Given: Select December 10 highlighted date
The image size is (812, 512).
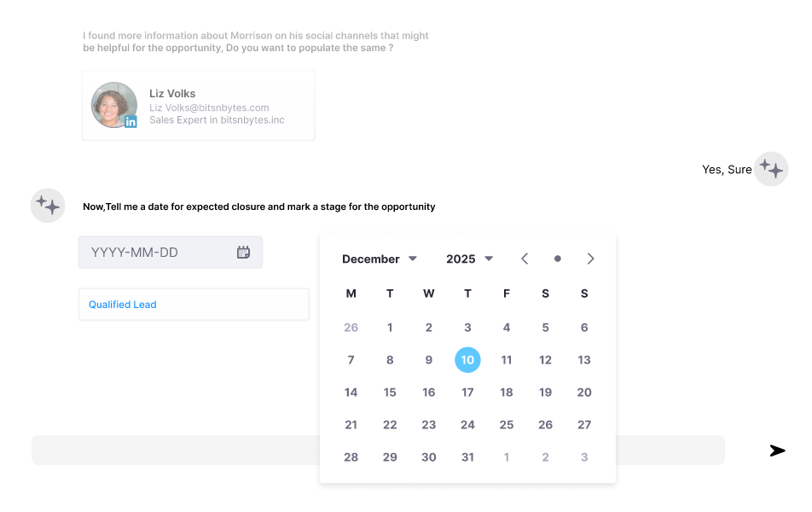Looking at the screenshot, I should [x=467, y=359].
